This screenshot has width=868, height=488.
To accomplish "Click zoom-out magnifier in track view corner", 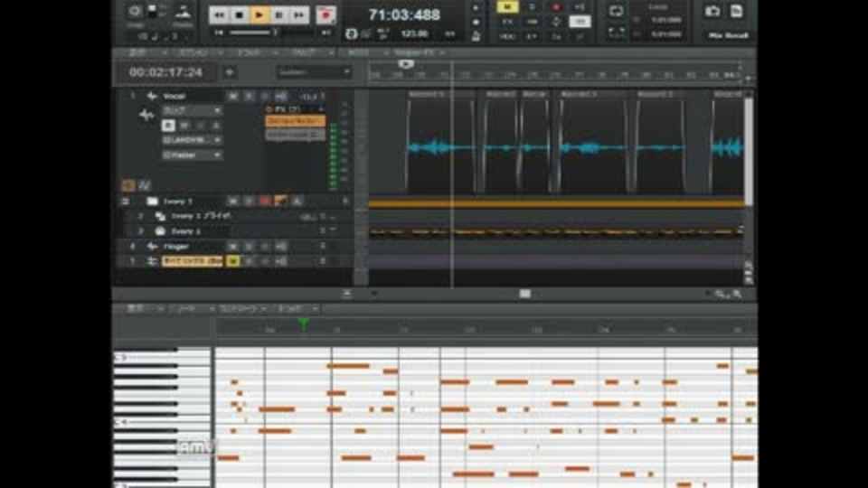I will coord(721,295).
